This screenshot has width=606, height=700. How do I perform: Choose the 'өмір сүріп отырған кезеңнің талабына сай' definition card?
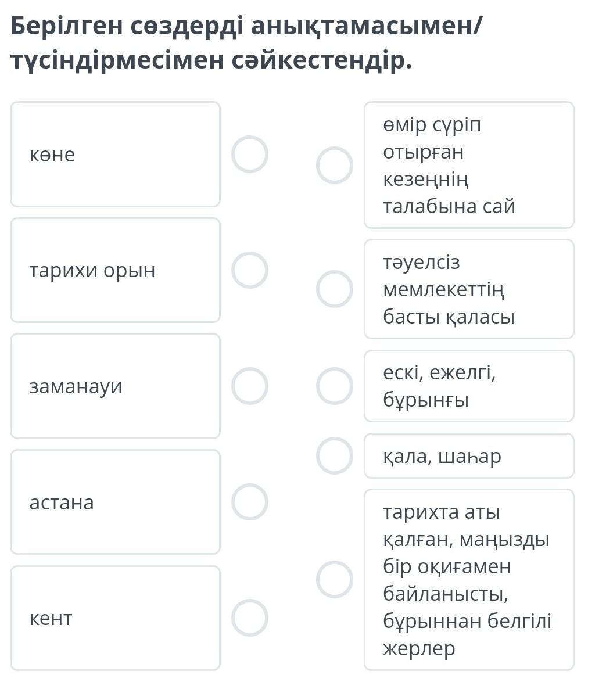[x=469, y=165]
